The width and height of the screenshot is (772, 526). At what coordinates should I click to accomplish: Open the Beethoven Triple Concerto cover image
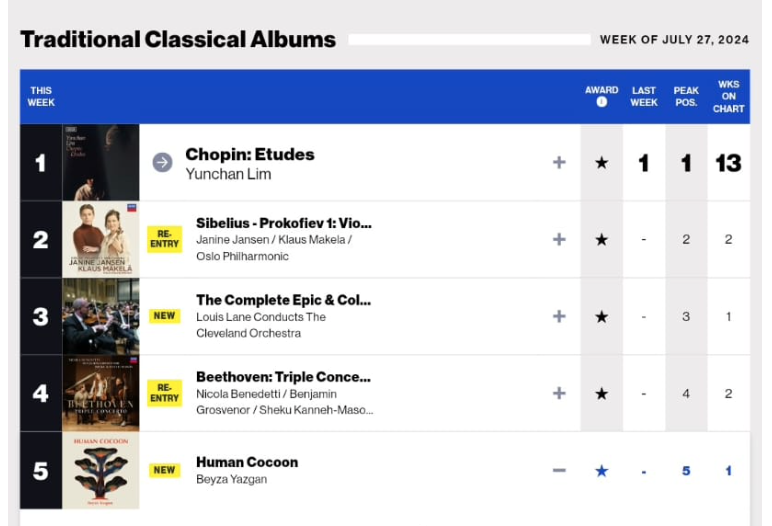(x=100, y=393)
